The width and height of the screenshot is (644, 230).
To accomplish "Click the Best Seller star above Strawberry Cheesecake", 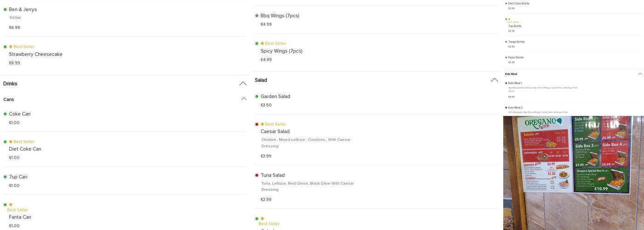I will point(11,47).
